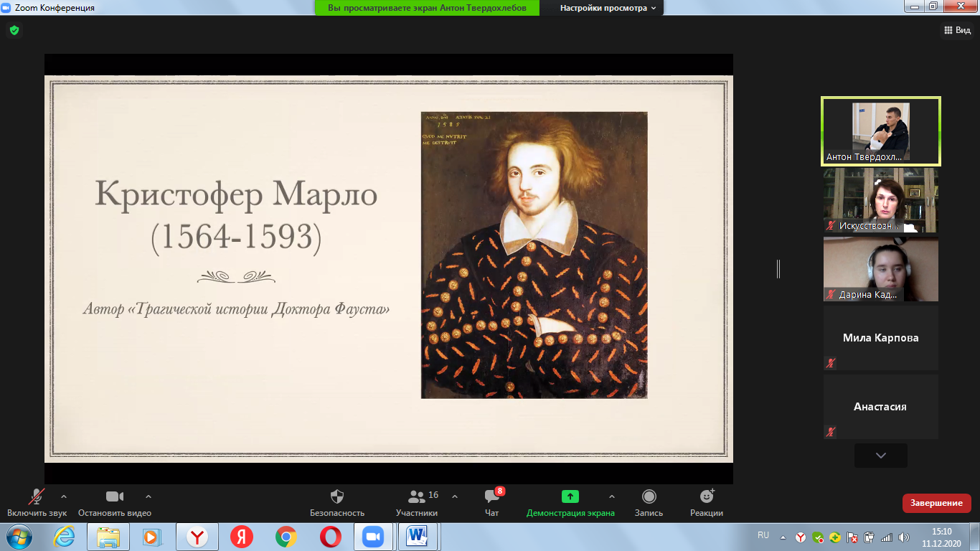Click the muted mic icon on Анастасия
The width and height of the screenshot is (980, 551).
click(x=831, y=432)
